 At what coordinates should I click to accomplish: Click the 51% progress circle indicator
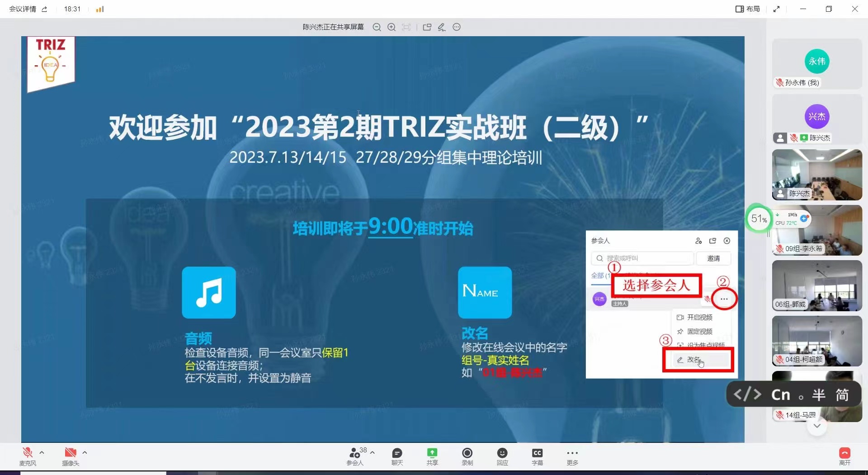(x=759, y=219)
